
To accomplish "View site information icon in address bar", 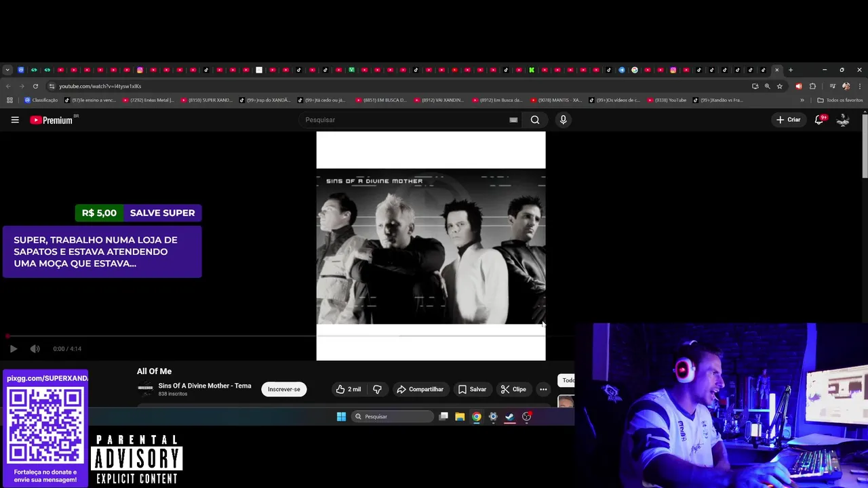I will click(52, 86).
